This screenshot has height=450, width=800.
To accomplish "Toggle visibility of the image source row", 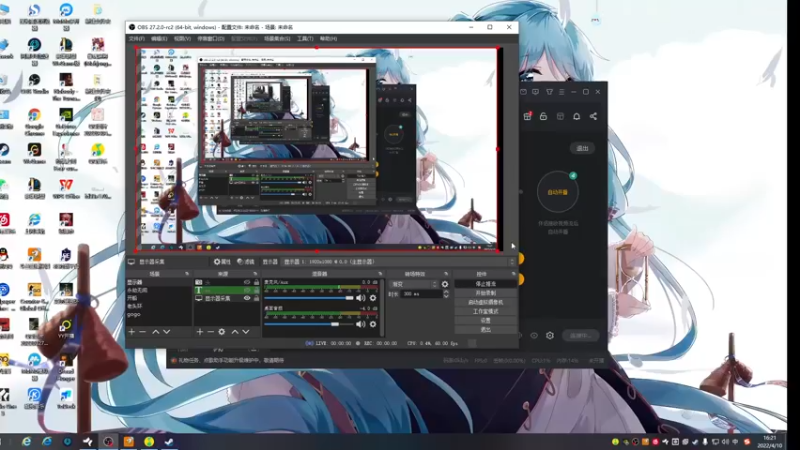I will pos(247,282).
